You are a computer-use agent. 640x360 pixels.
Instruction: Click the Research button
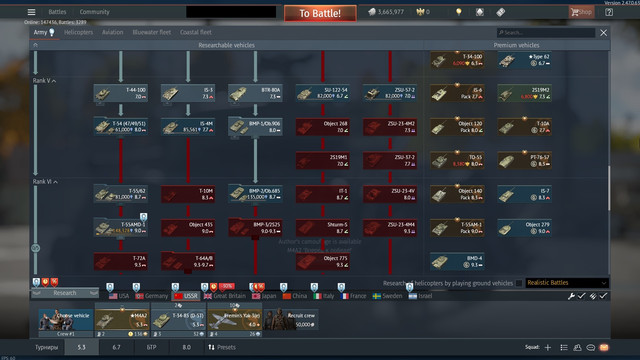pyautogui.click(x=64, y=293)
